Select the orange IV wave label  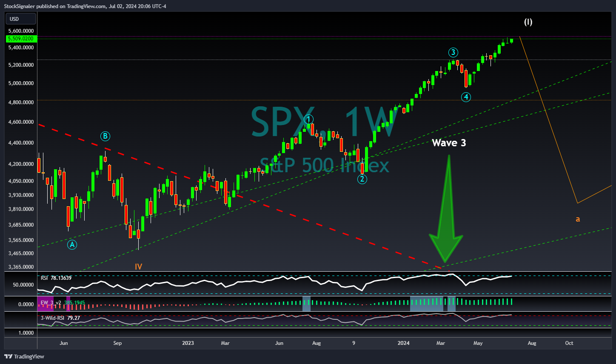138,267
